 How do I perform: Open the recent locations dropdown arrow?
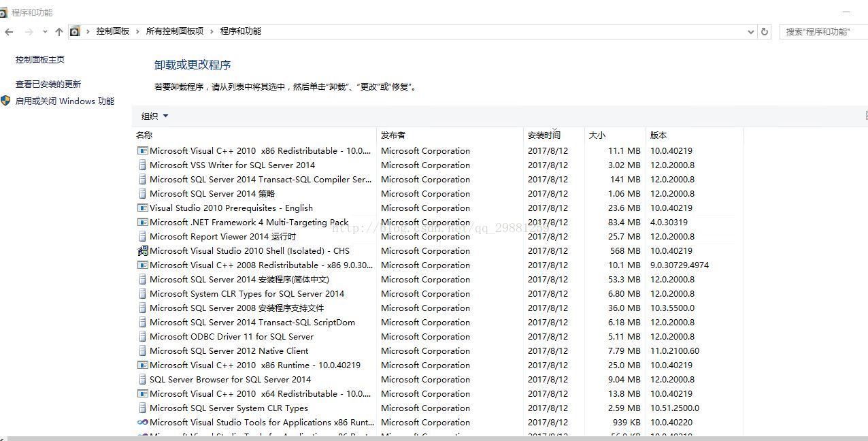point(45,31)
